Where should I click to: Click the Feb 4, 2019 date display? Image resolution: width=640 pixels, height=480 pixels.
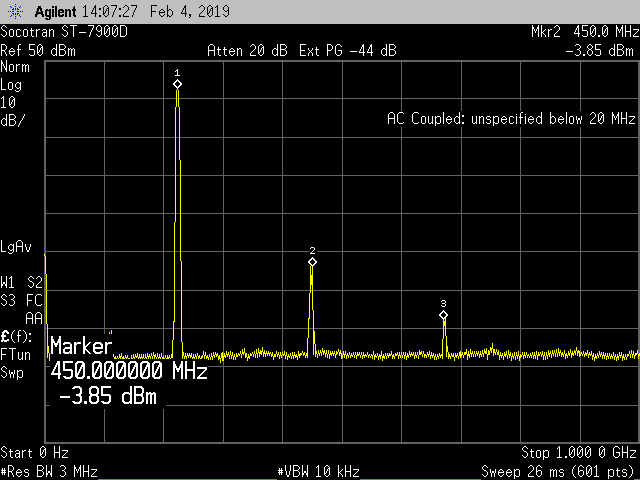190,11
